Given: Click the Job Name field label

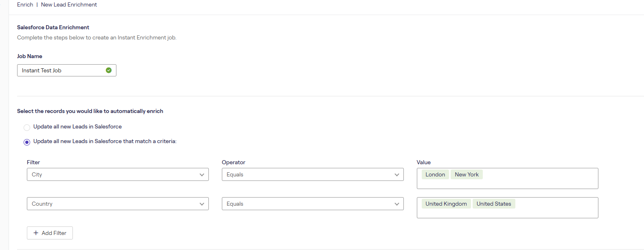Looking at the screenshot, I should 30,56.
